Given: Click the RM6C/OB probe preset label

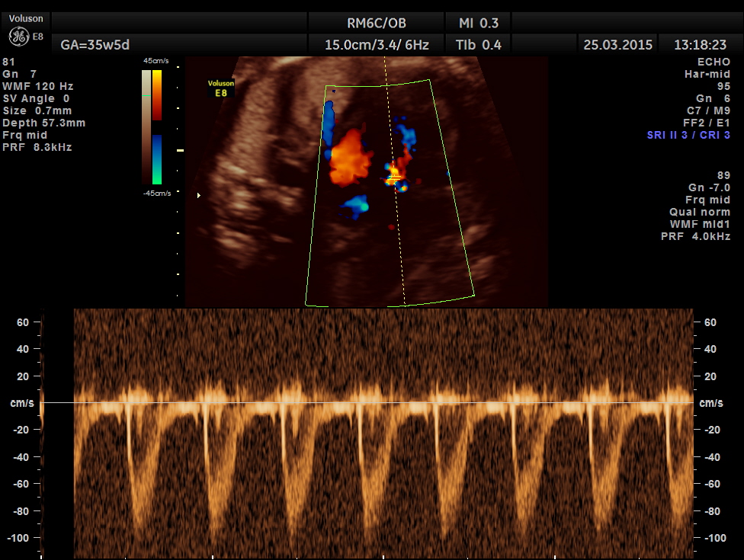Looking at the screenshot, I should coord(377,22).
